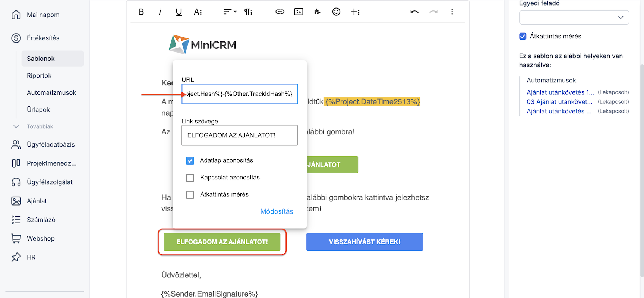The image size is (644, 298).
Task: Open paragraph format options icon
Action: tap(249, 12)
